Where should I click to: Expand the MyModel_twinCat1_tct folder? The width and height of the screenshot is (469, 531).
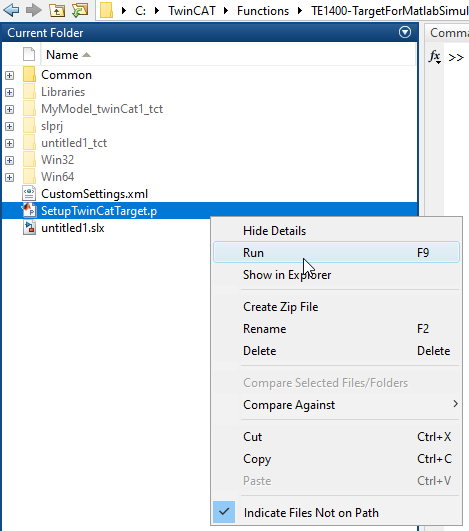pos(9,109)
